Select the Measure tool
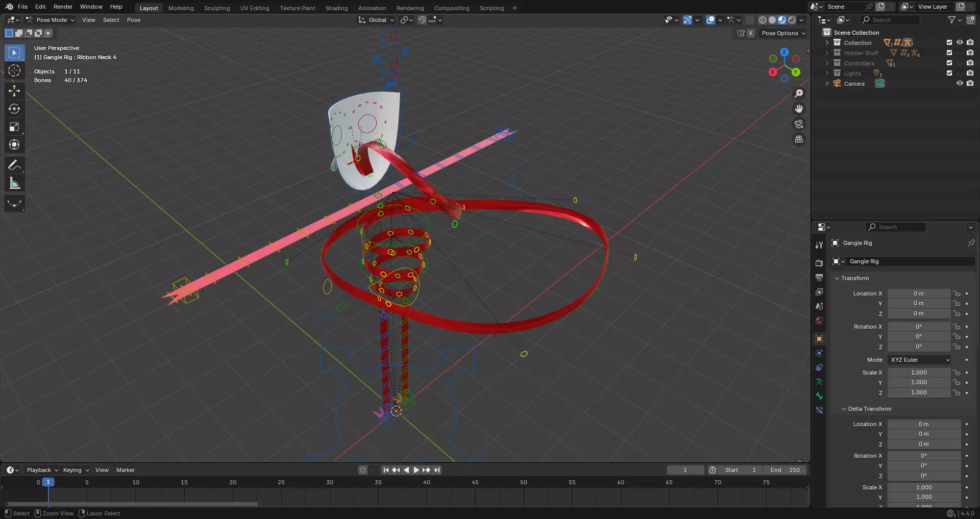This screenshot has width=980, height=519. [14, 183]
